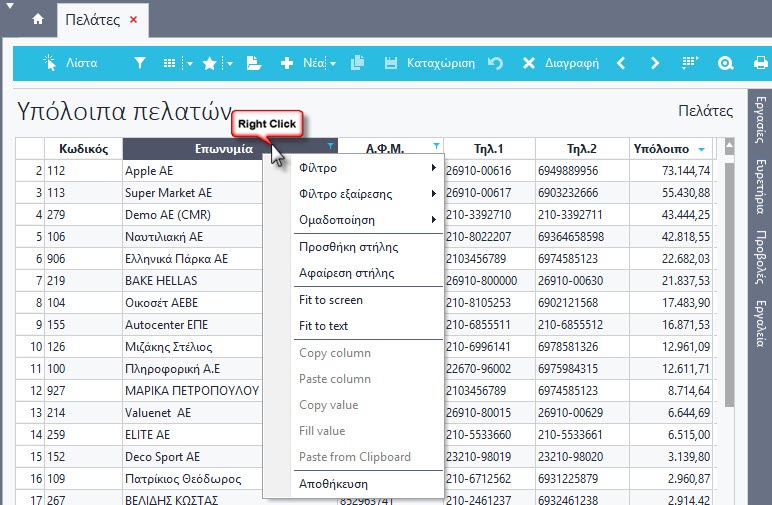This screenshot has width=772, height=505.
Task: Click the Διαγραφή delete button
Action: (559, 63)
